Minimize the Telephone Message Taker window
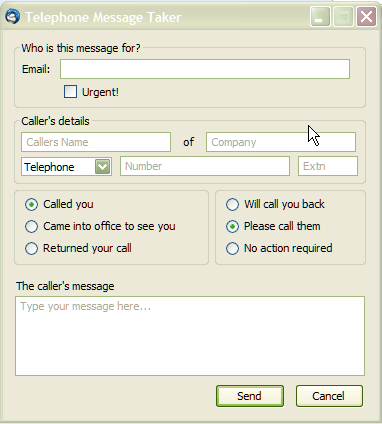 click(x=320, y=17)
